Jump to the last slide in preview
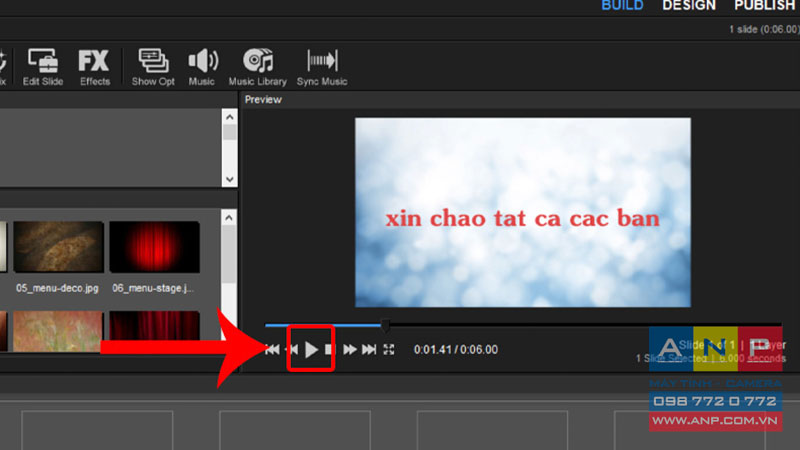 pos(369,349)
